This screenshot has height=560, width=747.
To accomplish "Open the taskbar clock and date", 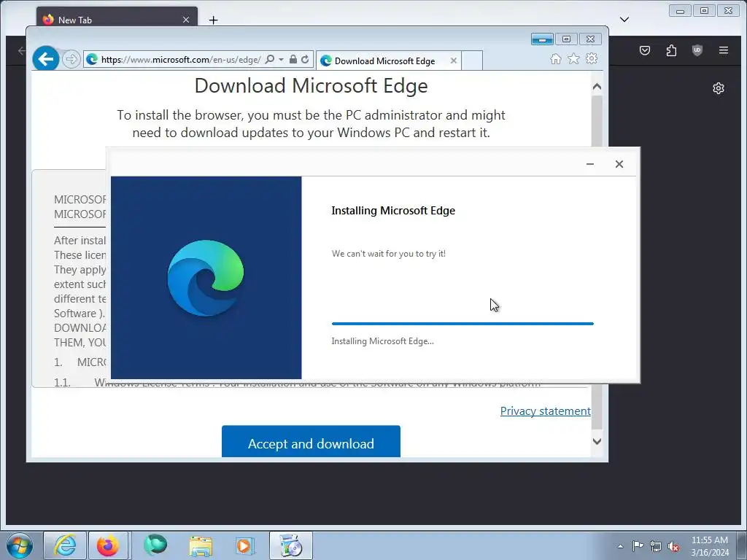I will click(x=709, y=546).
